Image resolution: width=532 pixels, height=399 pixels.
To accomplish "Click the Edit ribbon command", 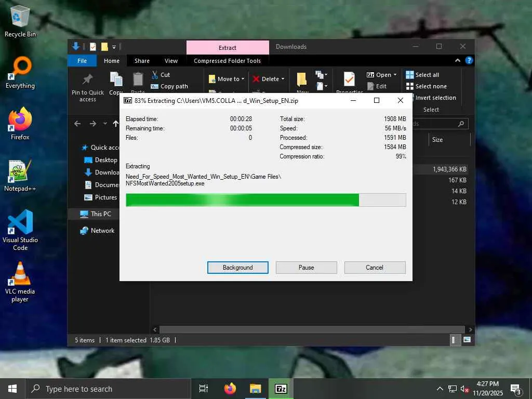I will coord(377,86).
